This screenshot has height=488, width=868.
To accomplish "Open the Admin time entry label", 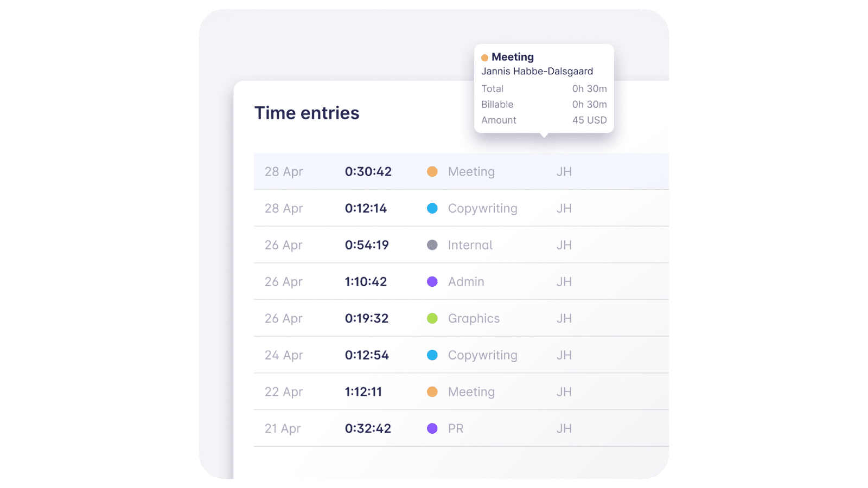I will click(x=466, y=281).
